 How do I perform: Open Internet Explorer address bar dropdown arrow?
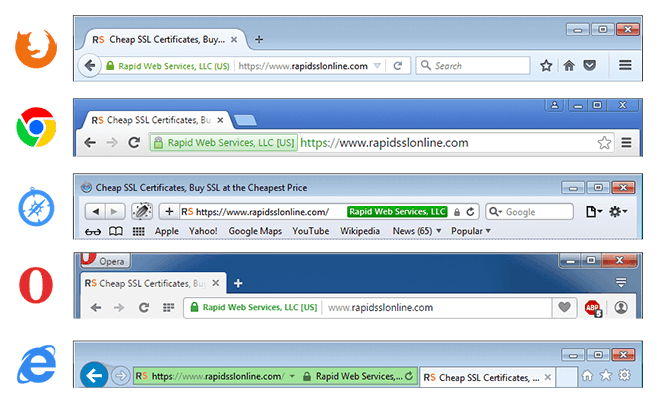tap(292, 377)
